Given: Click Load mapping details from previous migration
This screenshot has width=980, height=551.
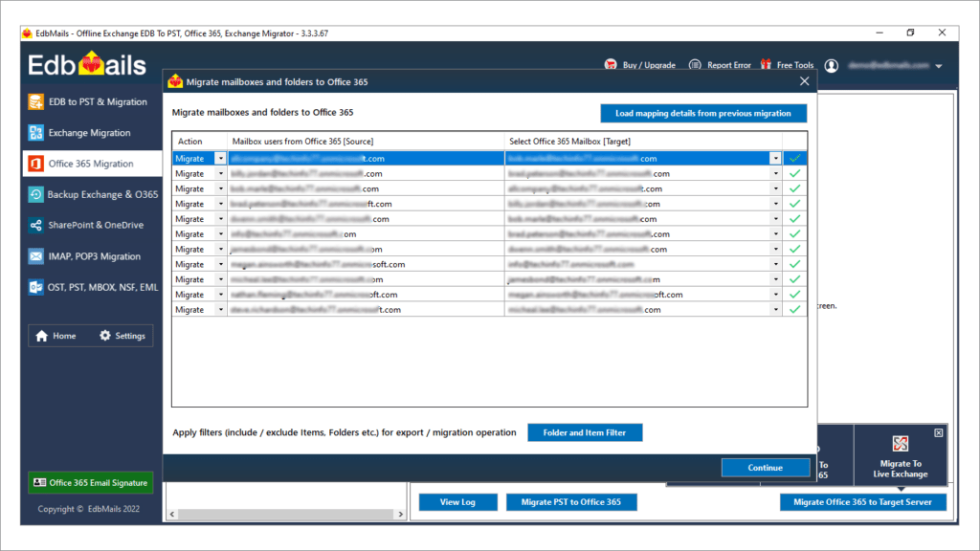Looking at the screenshot, I should point(703,113).
